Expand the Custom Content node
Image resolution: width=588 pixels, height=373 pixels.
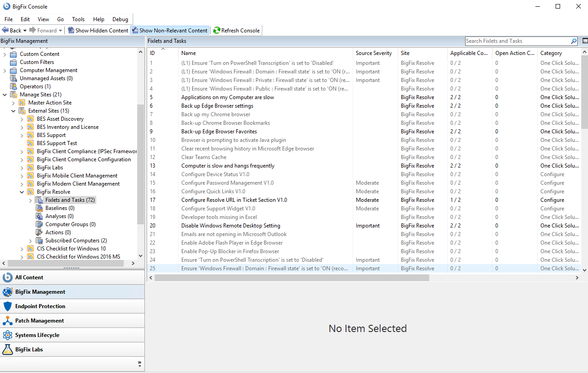pyautogui.click(x=5, y=54)
